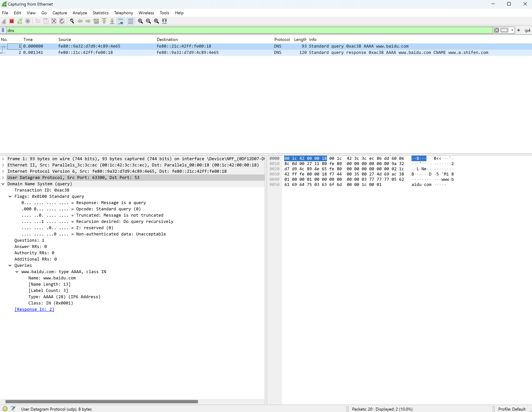The image size is (532, 412).
Task: Add a display filter button
Action: (x=519, y=30)
